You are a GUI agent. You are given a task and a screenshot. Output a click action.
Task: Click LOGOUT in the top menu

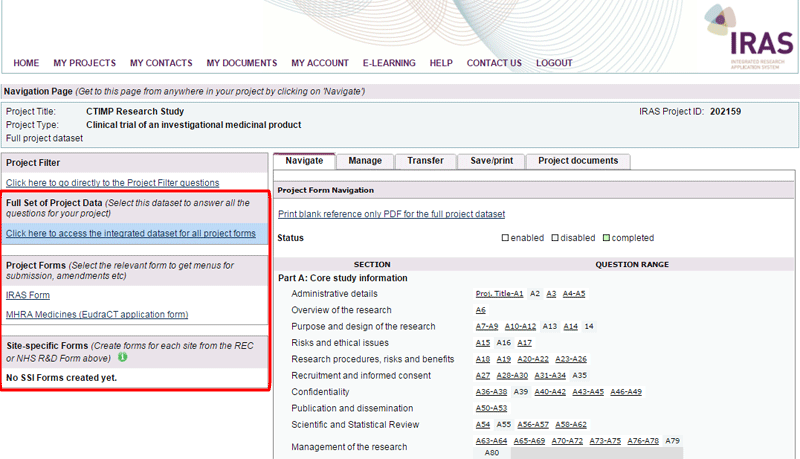[554, 63]
